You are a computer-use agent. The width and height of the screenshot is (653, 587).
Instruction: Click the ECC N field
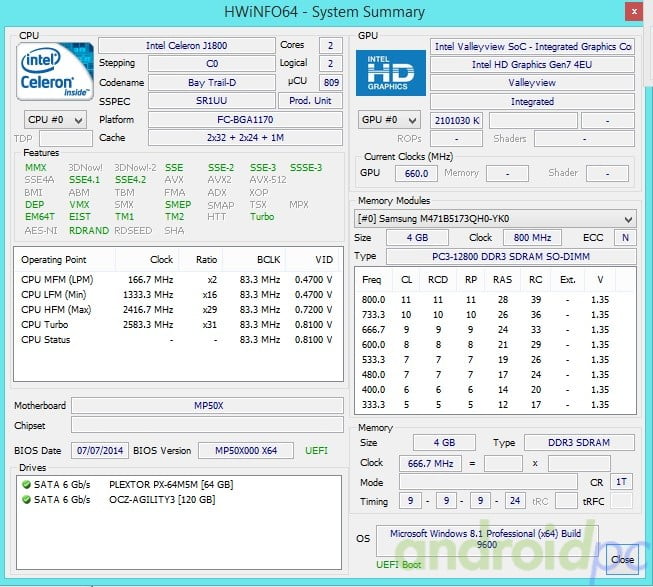pos(625,238)
